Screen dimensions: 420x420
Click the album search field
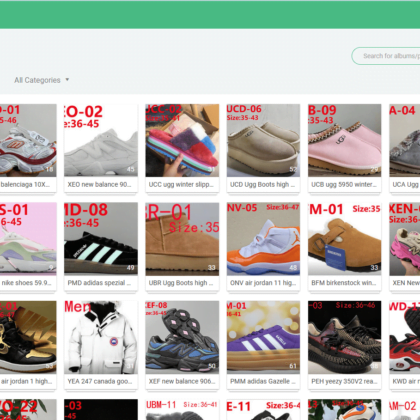click(x=386, y=56)
